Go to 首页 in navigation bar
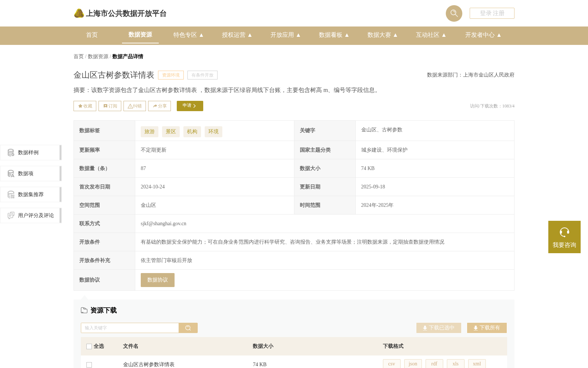The height and width of the screenshot is (368, 588). [92, 35]
